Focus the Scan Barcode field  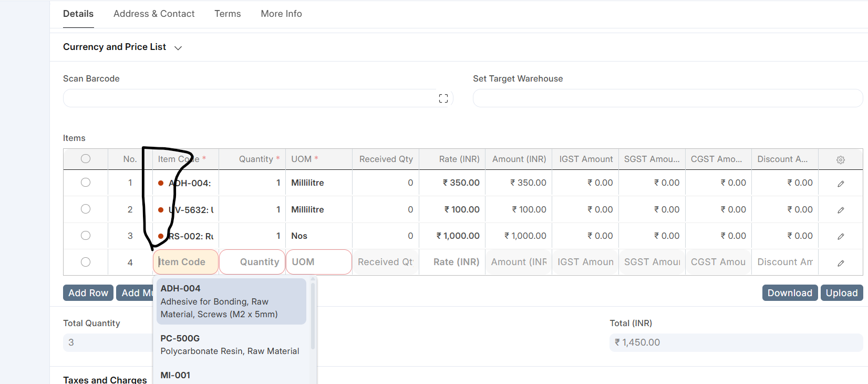pyautogui.click(x=257, y=98)
